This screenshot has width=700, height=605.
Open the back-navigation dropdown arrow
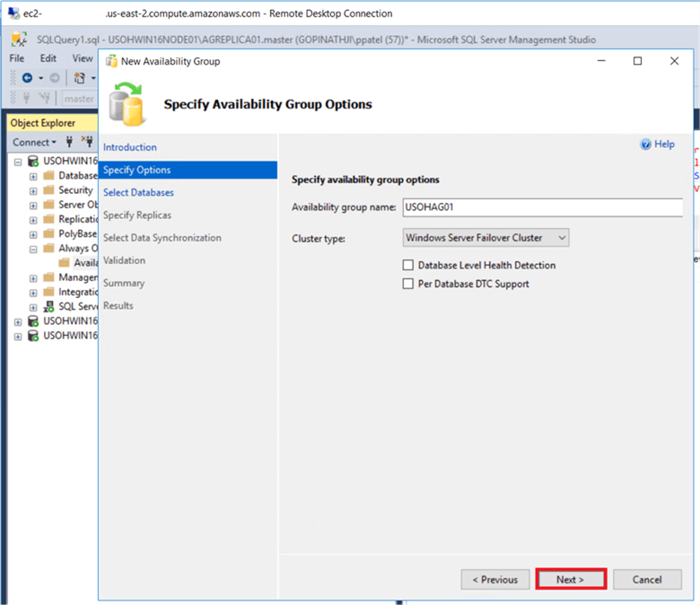pos(40,78)
